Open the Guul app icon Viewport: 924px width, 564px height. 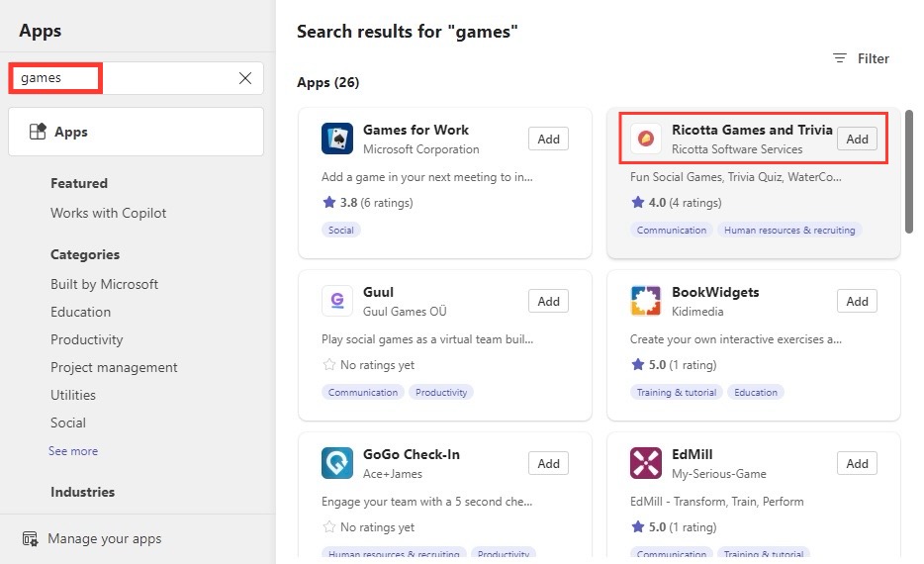(x=337, y=301)
